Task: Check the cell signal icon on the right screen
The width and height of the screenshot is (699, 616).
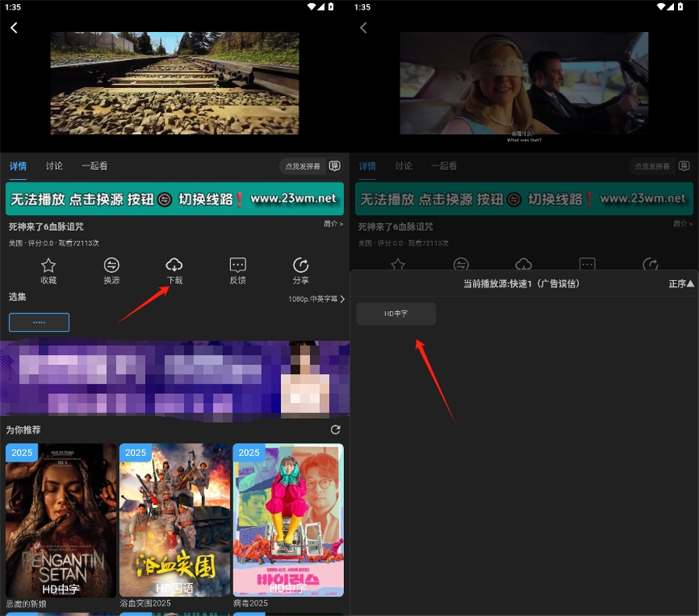Action: click(670, 7)
